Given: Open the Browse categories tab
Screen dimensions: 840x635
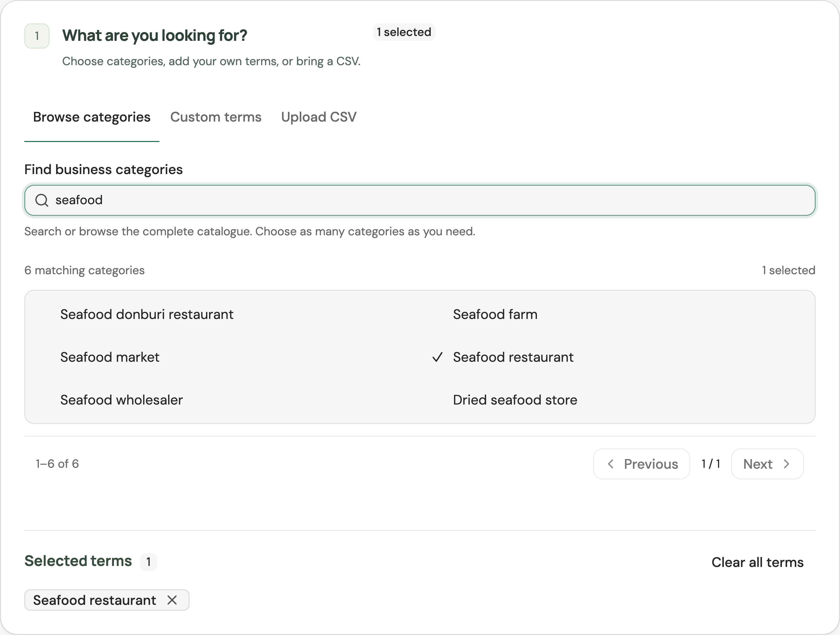Looking at the screenshot, I should (92, 117).
